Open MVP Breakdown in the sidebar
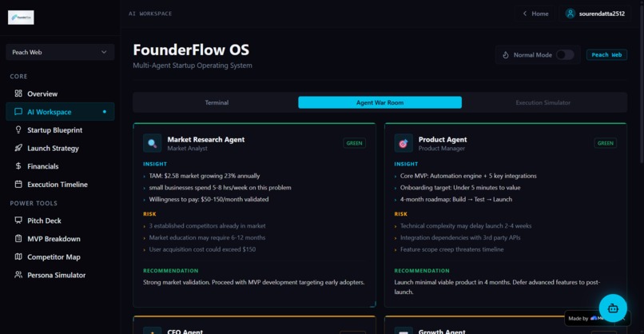 60,238
